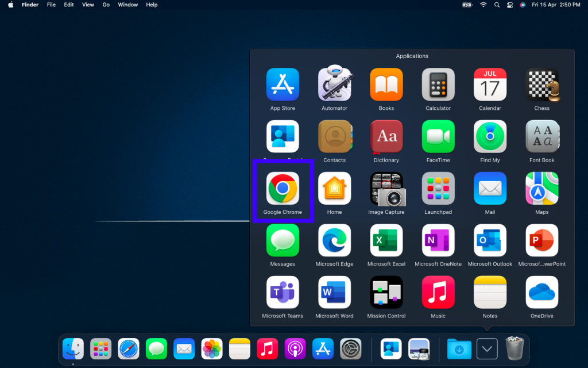Viewport: 588px width, 368px height.
Task: Launch Safari from the Dock
Action: [129, 348]
